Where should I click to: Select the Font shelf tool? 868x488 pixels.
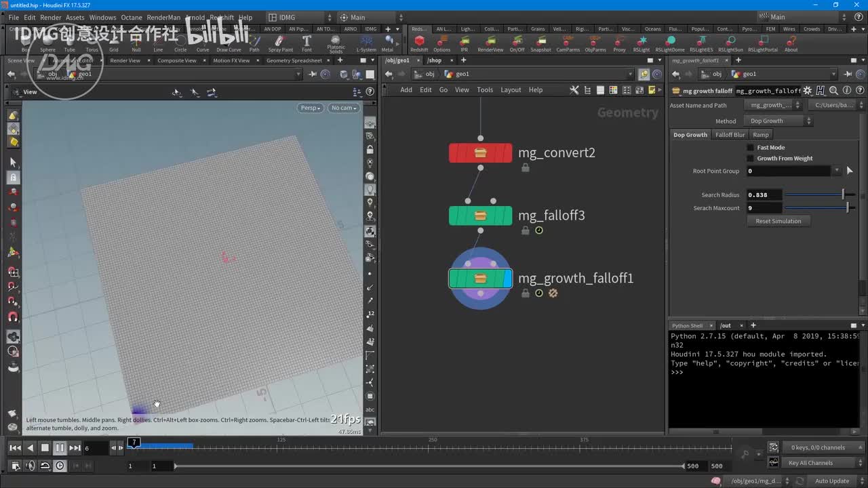point(307,44)
